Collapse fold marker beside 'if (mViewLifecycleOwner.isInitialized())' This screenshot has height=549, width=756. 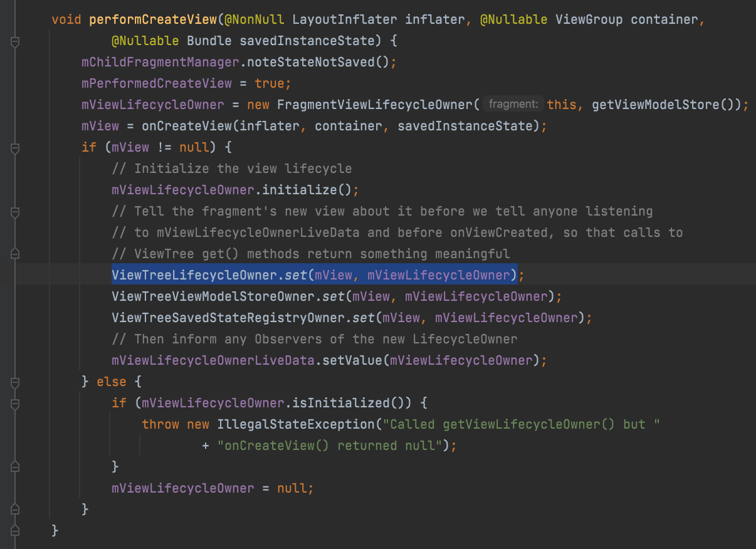click(15, 403)
